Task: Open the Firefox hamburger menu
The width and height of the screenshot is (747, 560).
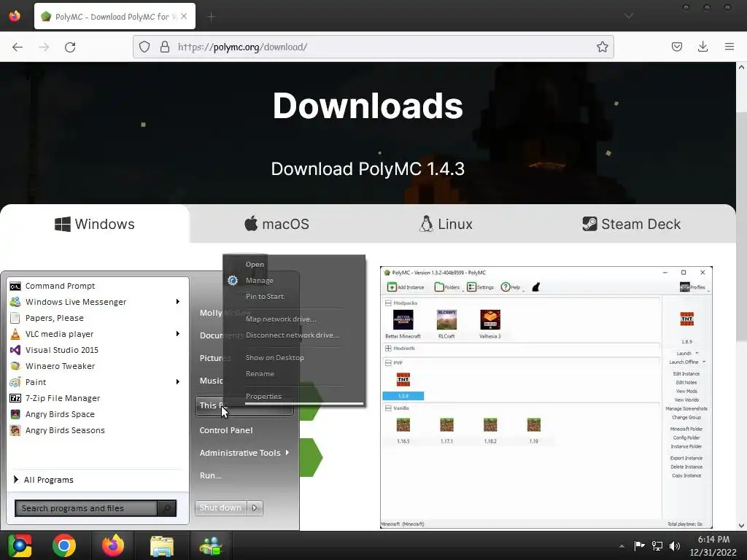Action: pyautogui.click(x=729, y=47)
